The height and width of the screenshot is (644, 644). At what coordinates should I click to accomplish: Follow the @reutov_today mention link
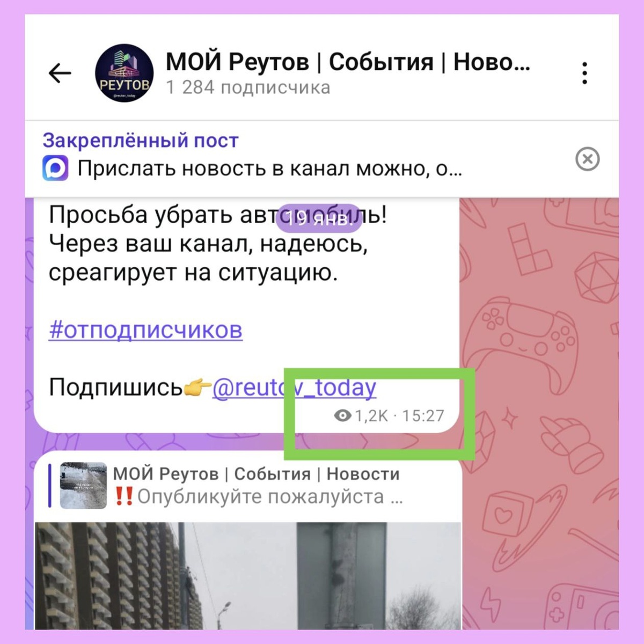(x=294, y=387)
